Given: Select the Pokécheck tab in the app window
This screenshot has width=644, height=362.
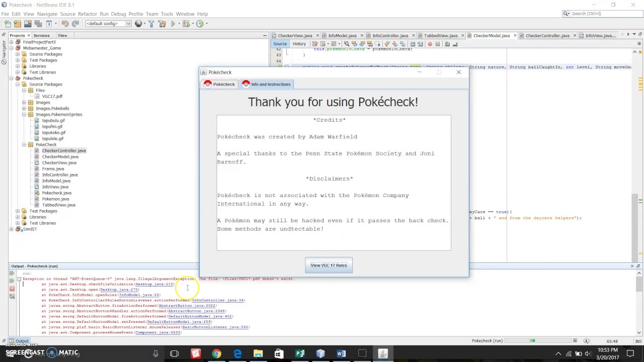Looking at the screenshot, I should pyautogui.click(x=220, y=84).
